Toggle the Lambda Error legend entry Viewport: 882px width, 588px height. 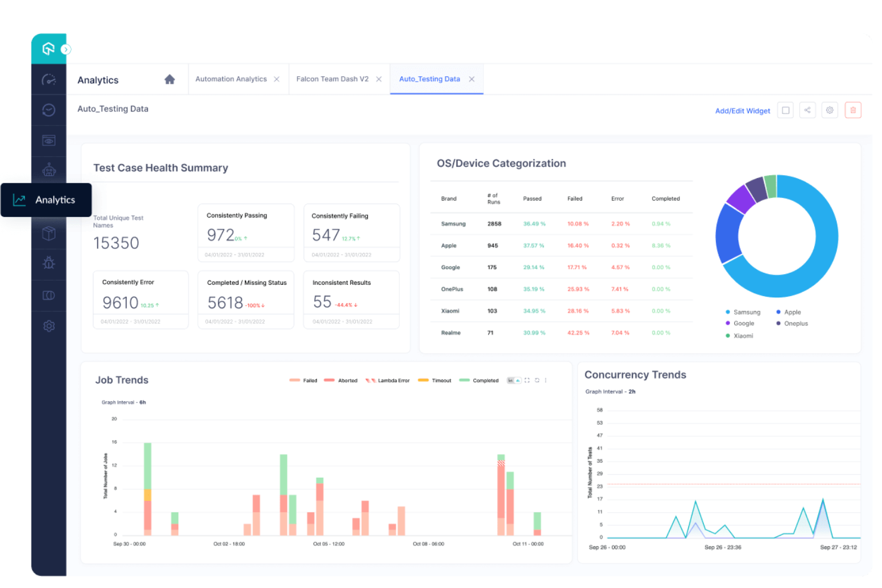(x=387, y=381)
